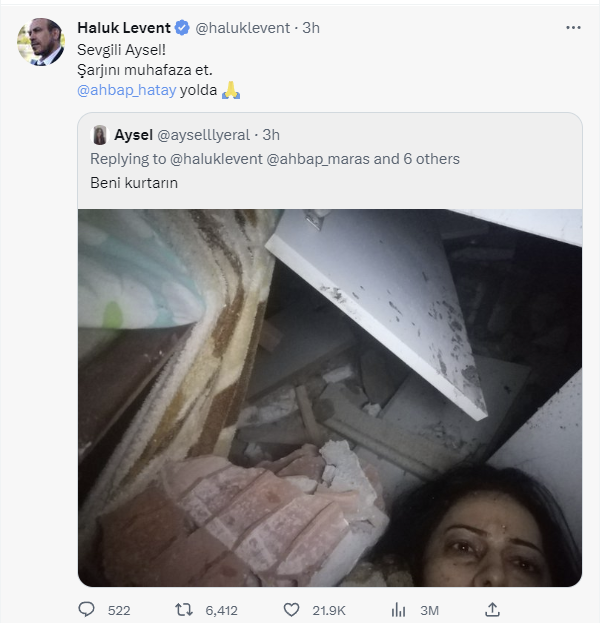Follow the @ahbap_hatay mention link
Image resolution: width=608 pixels, height=623 pixels.
click(x=125, y=90)
